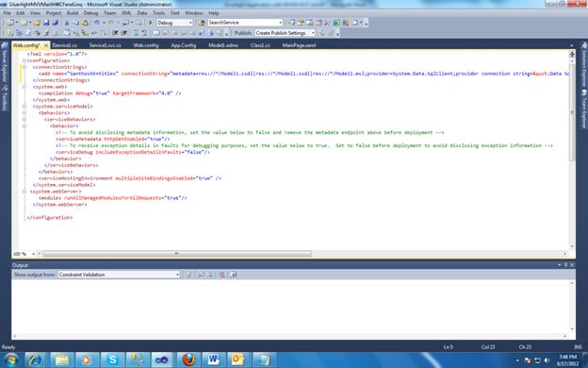The height and width of the screenshot is (368, 588).
Task: Open the Toolbox via toolbar icon
Action: pyautogui.click(x=327, y=23)
